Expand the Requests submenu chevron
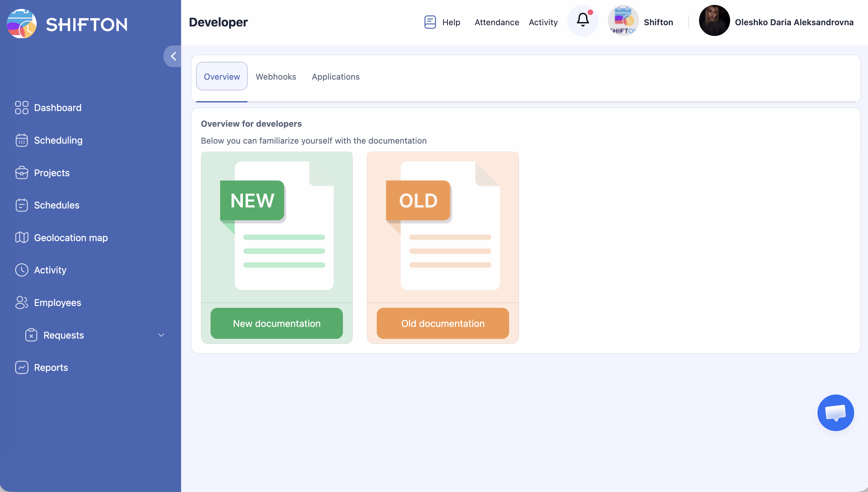 [x=161, y=335]
